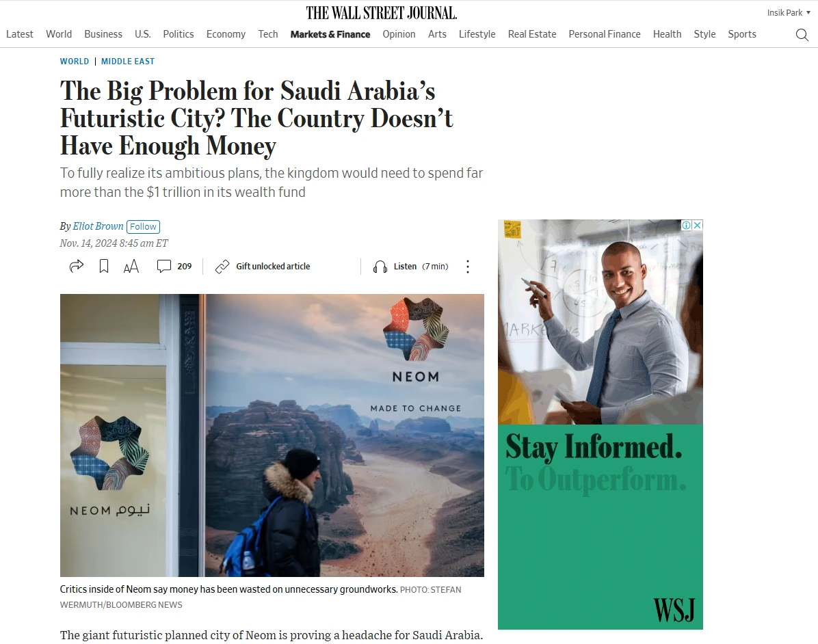
Task: Play the Listen headphones audio
Action: coord(380,267)
